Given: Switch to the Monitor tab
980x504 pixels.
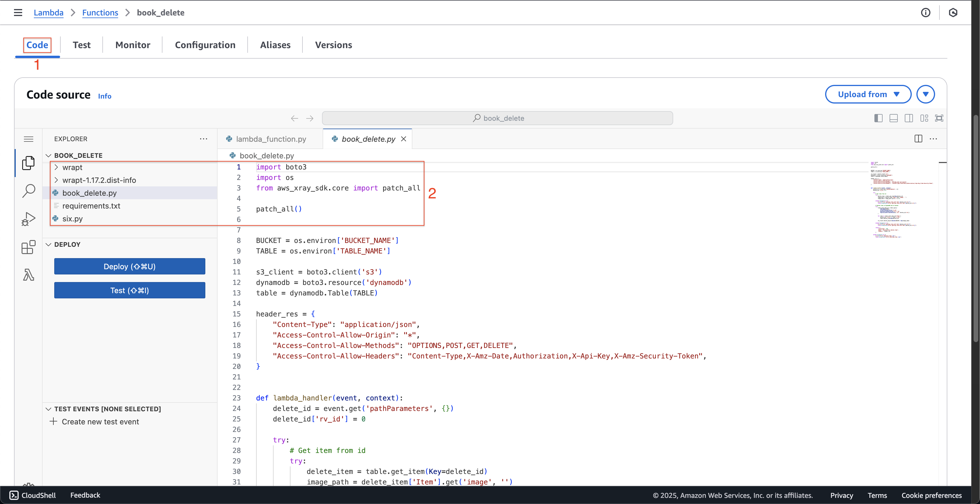Looking at the screenshot, I should (133, 45).
